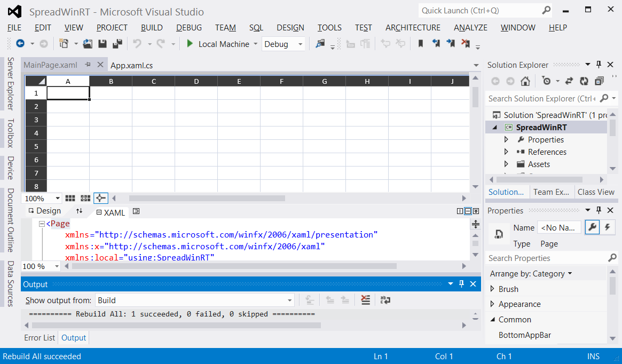Click the Find in Files toolbar icon
The height and width of the screenshot is (364, 622).
[x=320, y=44]
